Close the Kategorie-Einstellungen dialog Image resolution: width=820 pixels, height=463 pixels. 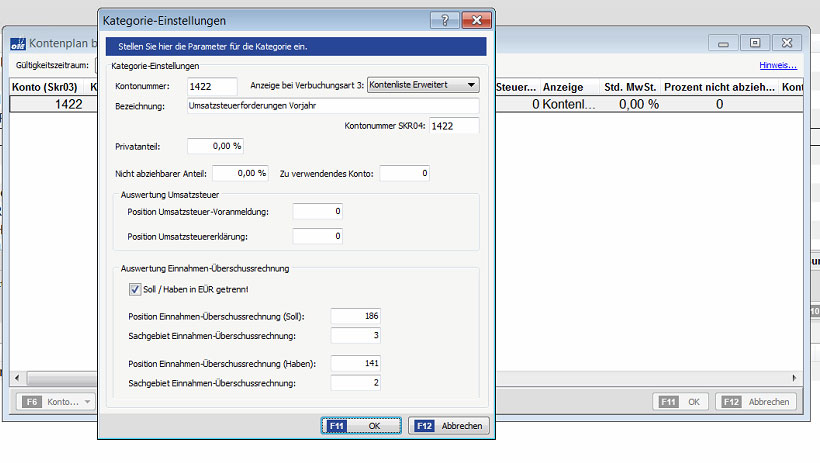click(x=476, y=20)
